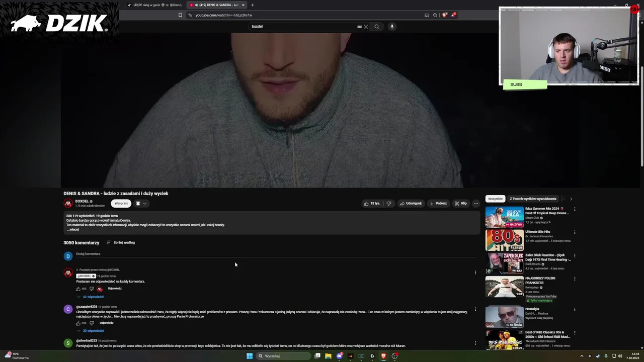Select the Z Twoich wyników wyszukiwania chip
Screen dimensions: 644x362
(x=533, y=199)
